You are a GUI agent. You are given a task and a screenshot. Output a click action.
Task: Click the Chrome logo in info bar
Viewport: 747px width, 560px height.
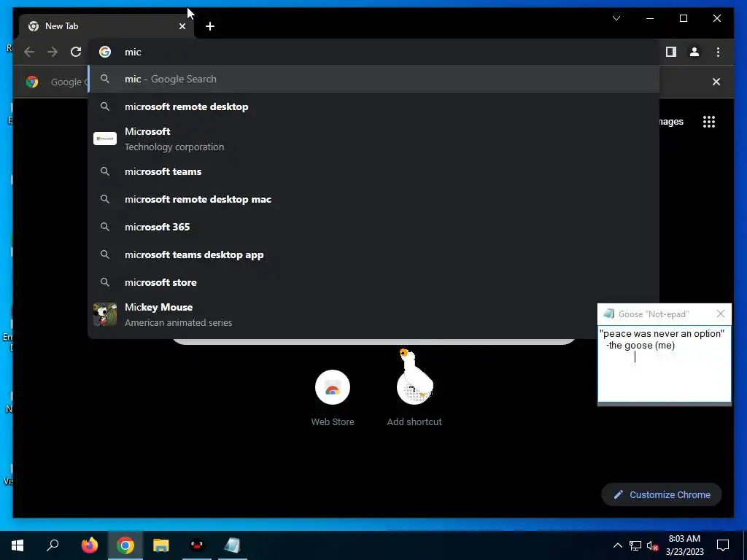(32, 82)
